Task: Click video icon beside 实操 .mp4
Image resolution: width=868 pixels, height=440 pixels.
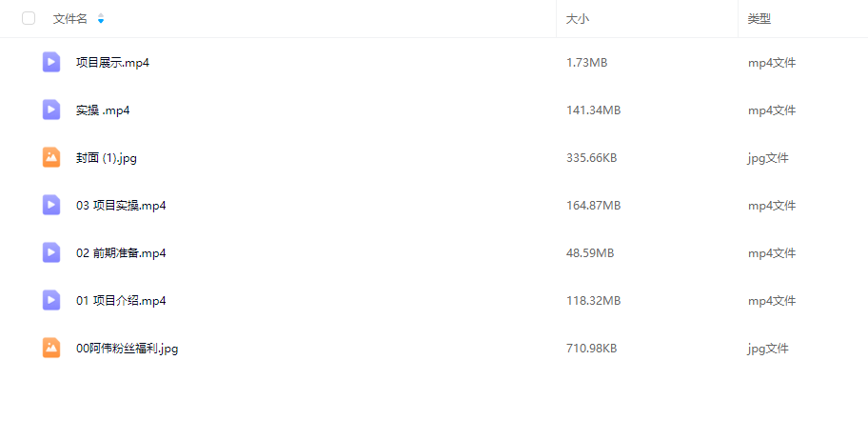Action: [51, 110]
